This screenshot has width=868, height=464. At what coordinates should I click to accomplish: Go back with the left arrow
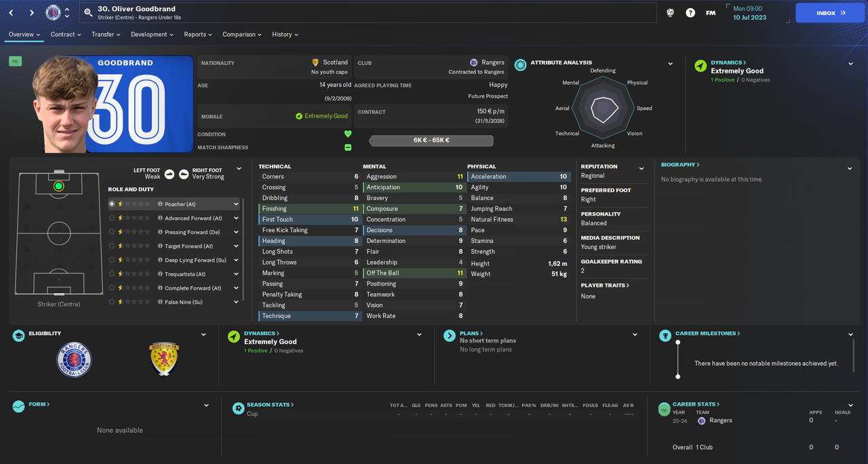(12, 13)
